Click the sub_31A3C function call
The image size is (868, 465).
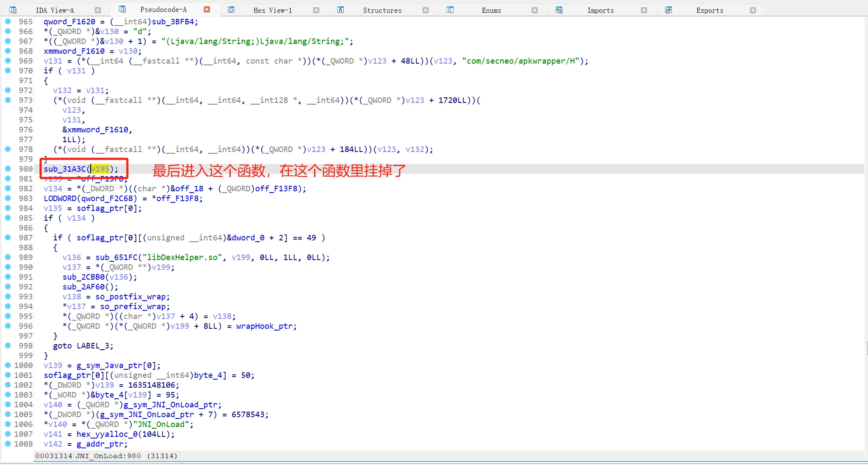[x=65, y=169]
